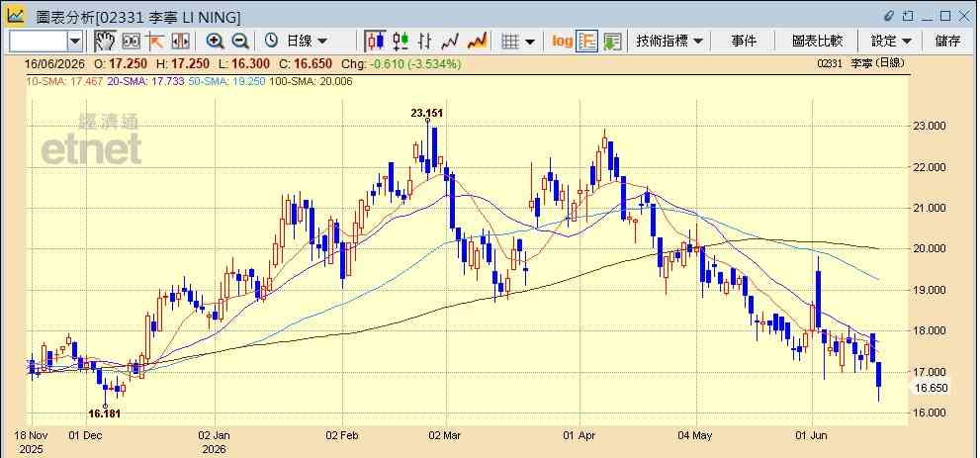
Task: Pick the orange area chart type
Action: pyautogui.click(x=477, y=42)
